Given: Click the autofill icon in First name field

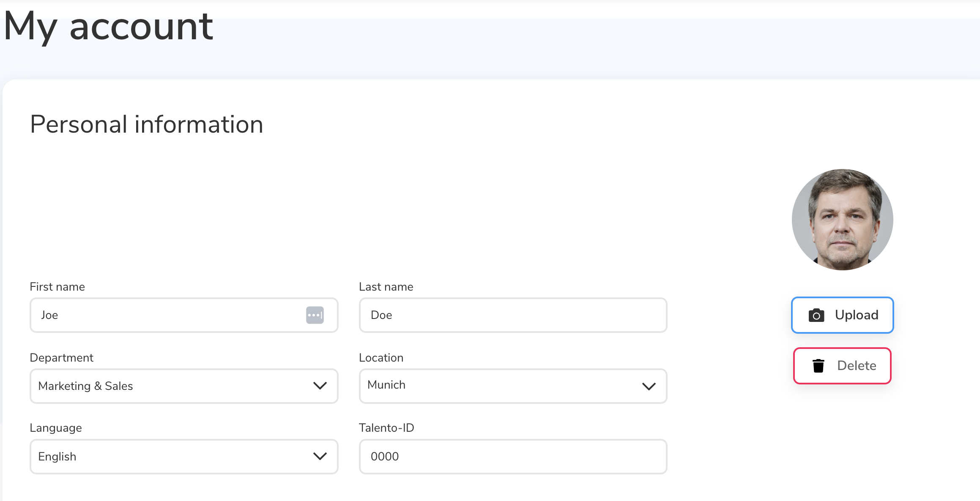Looking at the screenshot, I should pyautogui.click(x=315, y=315).
